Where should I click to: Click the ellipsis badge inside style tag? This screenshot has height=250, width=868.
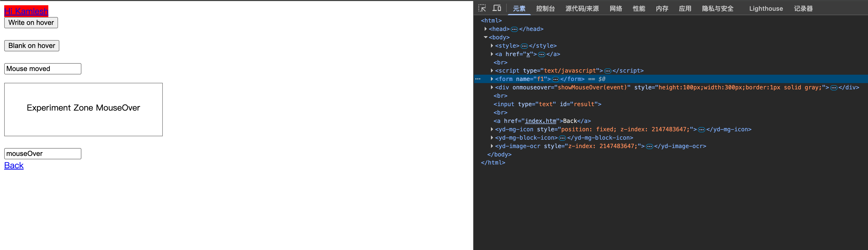pos(524,46)
